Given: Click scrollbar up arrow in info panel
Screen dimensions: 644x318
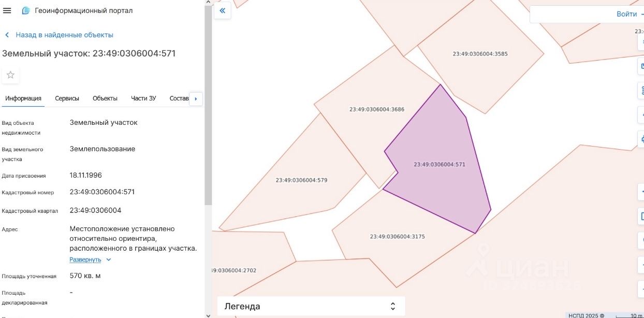Looking at the screenshot, I should (x=208, y=3).
